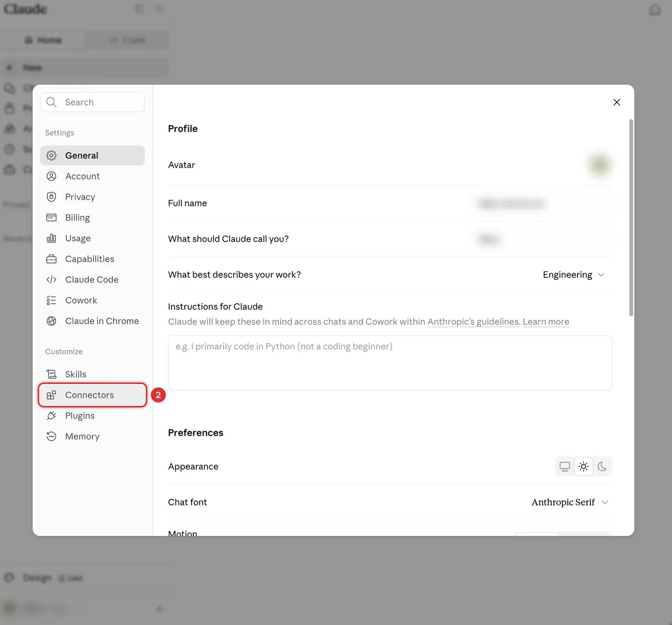Open Claude Code settings section

pyautogui.click(x=93, y=279)
